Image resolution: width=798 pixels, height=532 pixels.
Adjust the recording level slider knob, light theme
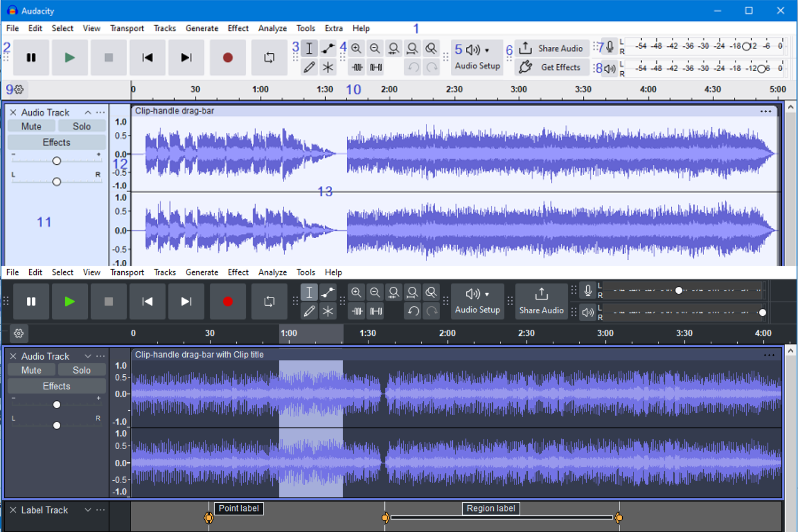tap(746, 47)
